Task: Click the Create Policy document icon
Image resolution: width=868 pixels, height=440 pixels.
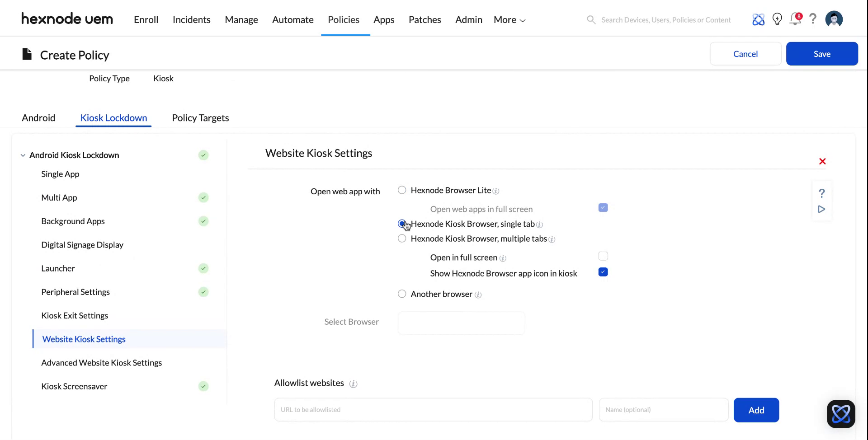Action: coord(27,54)
